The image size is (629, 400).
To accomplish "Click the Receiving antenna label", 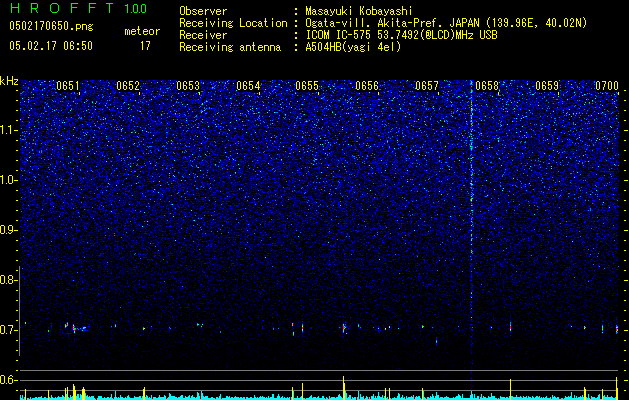I will coord(230,47).
